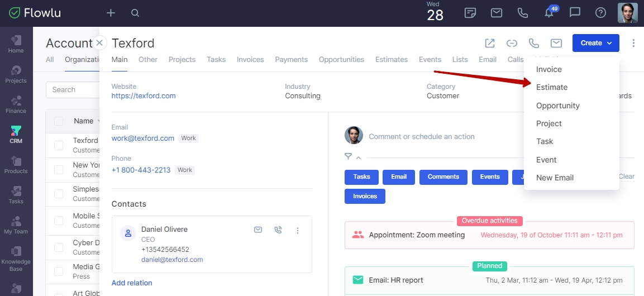This screenshot has width=644, height=296.
Task: Click the activity filter funnel icon
Action: click(349, 156)
